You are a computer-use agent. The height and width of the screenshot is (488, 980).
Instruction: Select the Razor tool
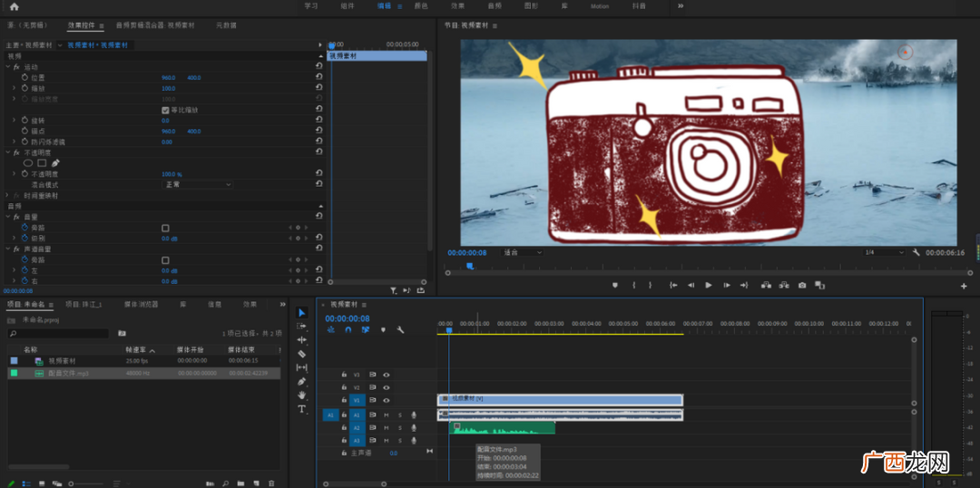point(302,354)
